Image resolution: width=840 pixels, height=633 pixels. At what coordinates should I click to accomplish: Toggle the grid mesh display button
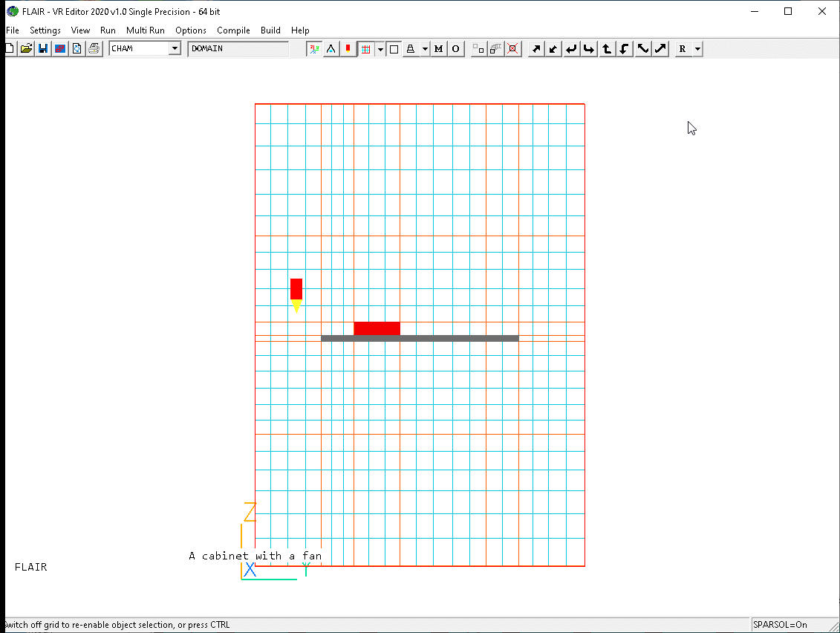[365, 49]
